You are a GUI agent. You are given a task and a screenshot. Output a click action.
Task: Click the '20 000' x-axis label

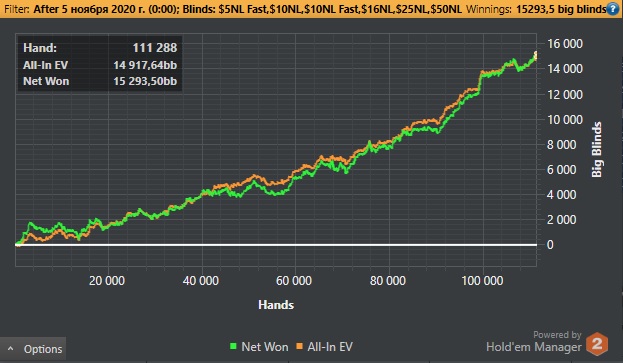(x=107, y=281)
